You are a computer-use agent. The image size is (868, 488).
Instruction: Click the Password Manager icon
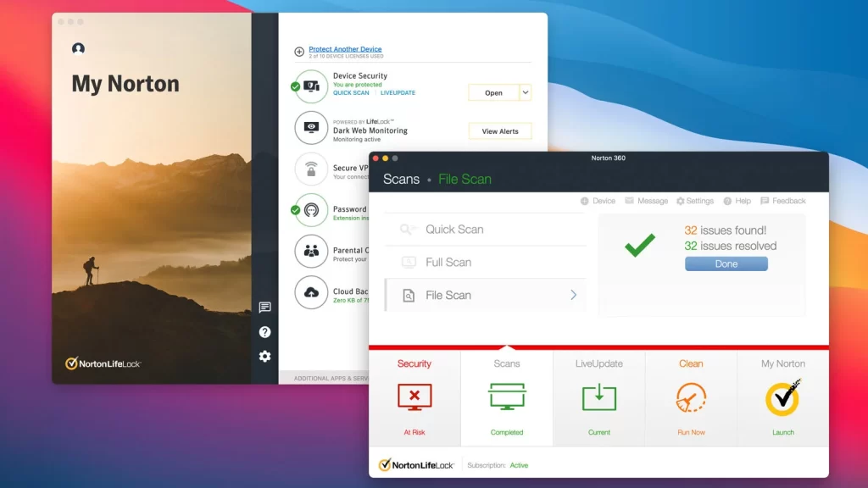(311, 210)
